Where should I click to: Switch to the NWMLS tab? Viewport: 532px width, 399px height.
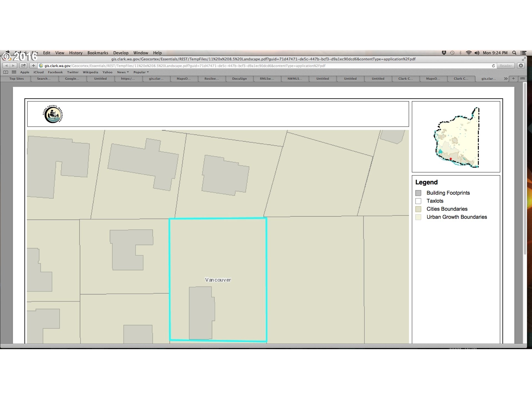click(295, 79)
